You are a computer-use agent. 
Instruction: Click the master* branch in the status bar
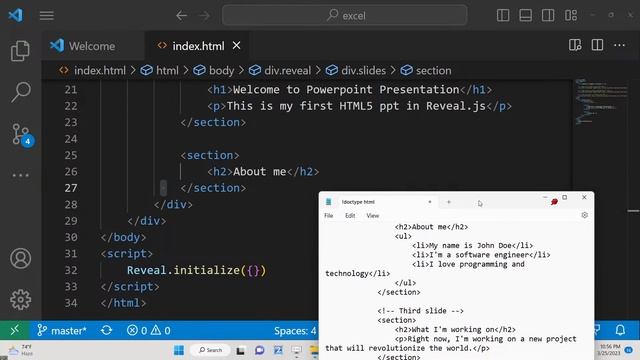point(62,330)
